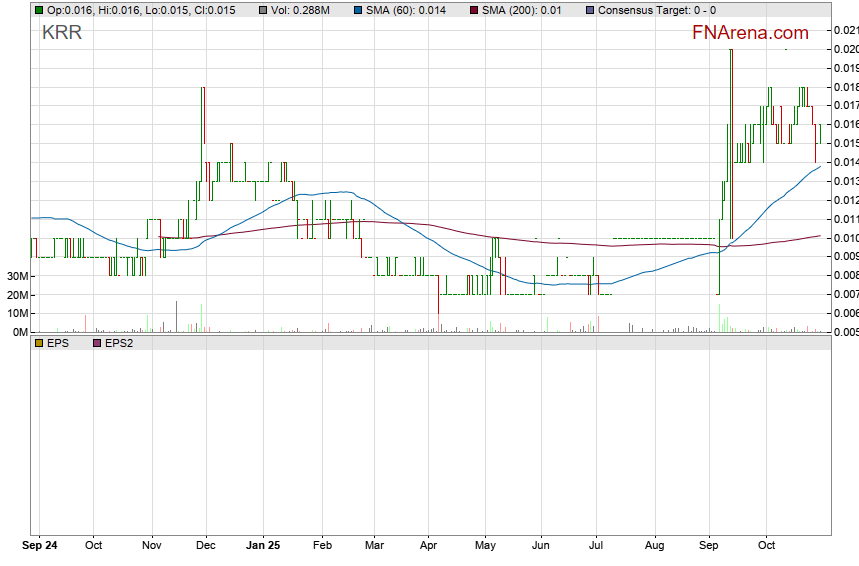Click the blue SMA (60) legend swatch

pyautogui.click(x=360, y=10)
